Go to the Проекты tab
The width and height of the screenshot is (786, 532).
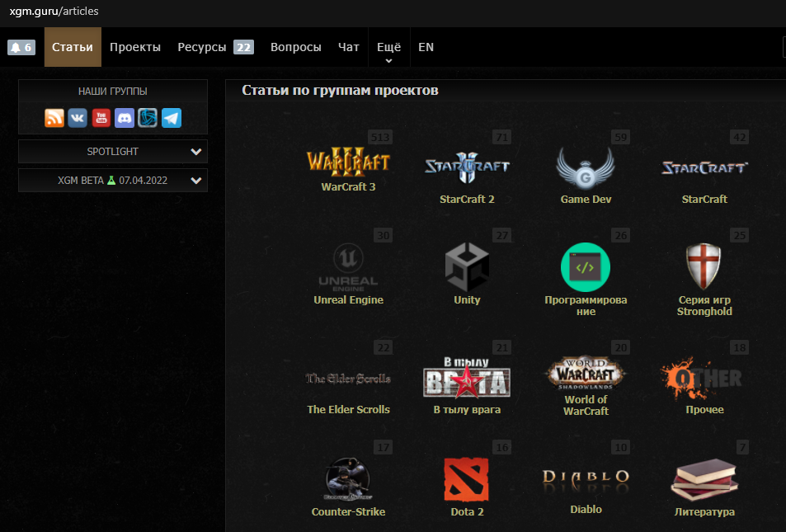135,47
